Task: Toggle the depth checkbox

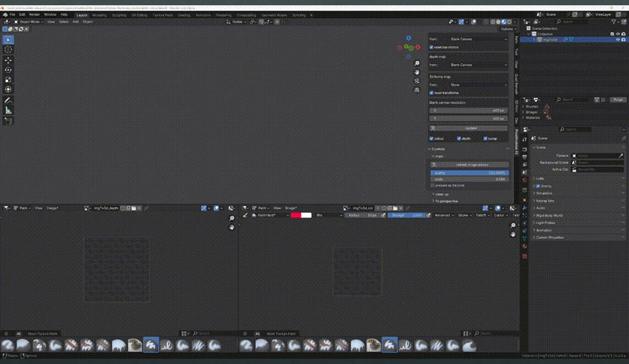Action: click(459, 138)
